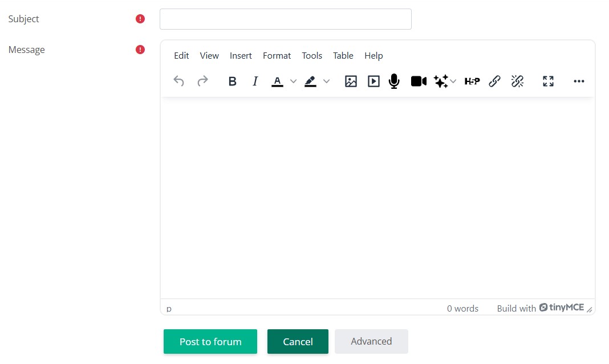
Task: Insert an image using toolbar icon
Action: (x=351, y=81)
